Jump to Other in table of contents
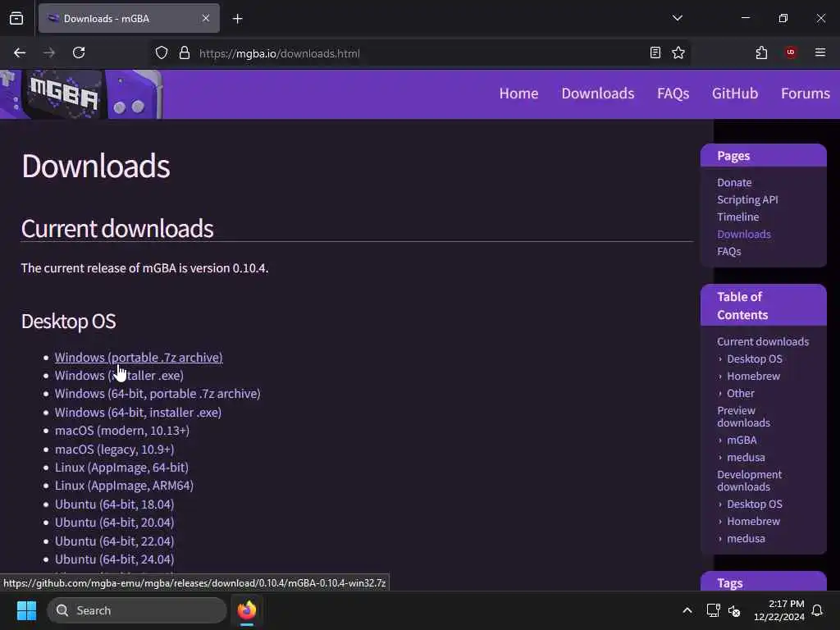The image size is (840, 630). tap(741, 393)
